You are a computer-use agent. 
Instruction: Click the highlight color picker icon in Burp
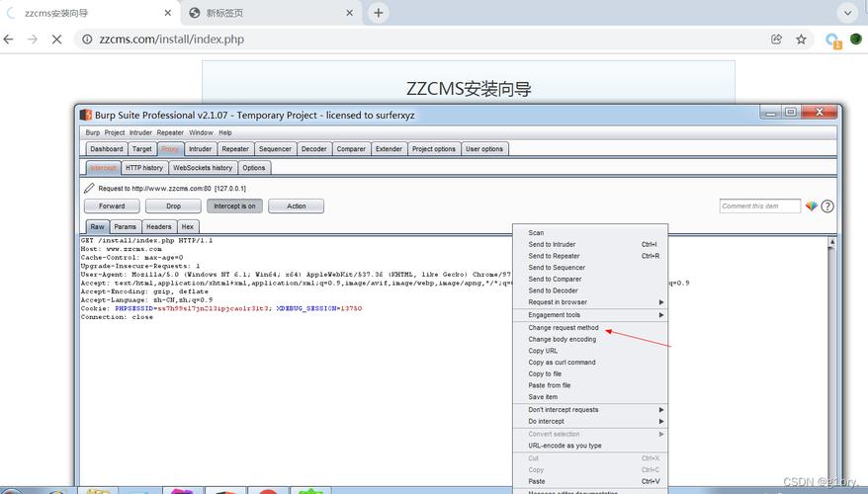812,206
